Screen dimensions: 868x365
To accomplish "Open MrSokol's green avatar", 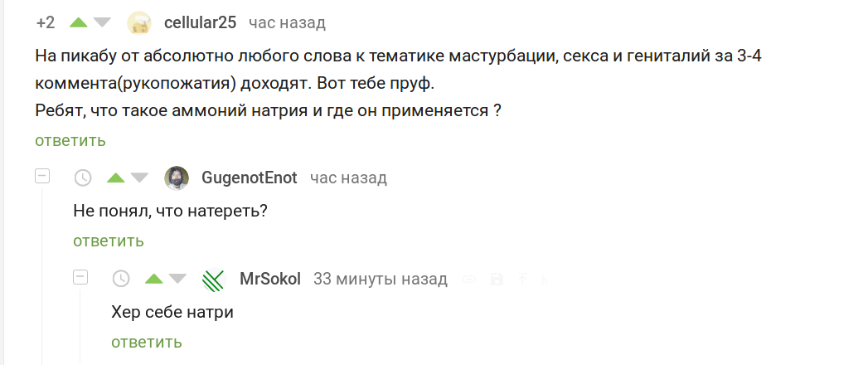I will point(214,280).
